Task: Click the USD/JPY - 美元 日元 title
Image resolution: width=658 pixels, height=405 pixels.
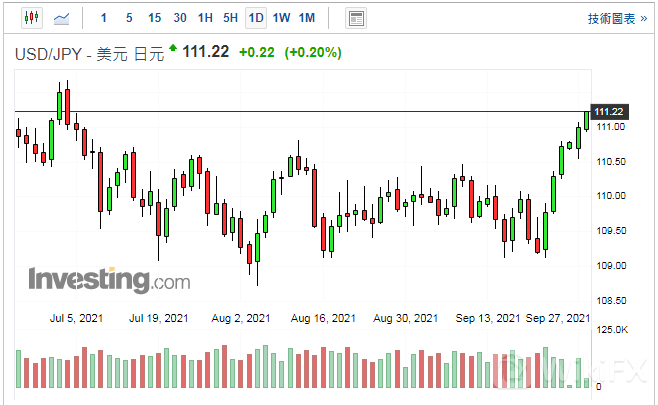Action: [88, 54]
